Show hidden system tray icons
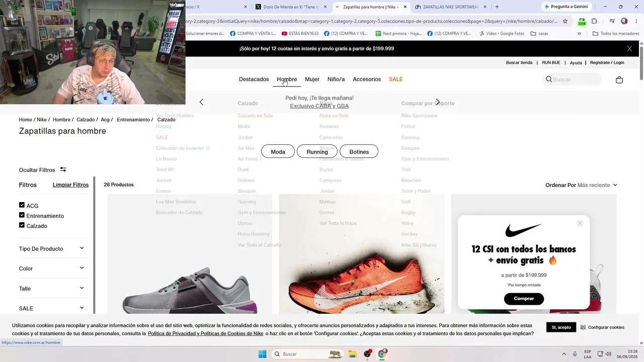This screenshot has height=362, width=644. [x=564, y=354]
